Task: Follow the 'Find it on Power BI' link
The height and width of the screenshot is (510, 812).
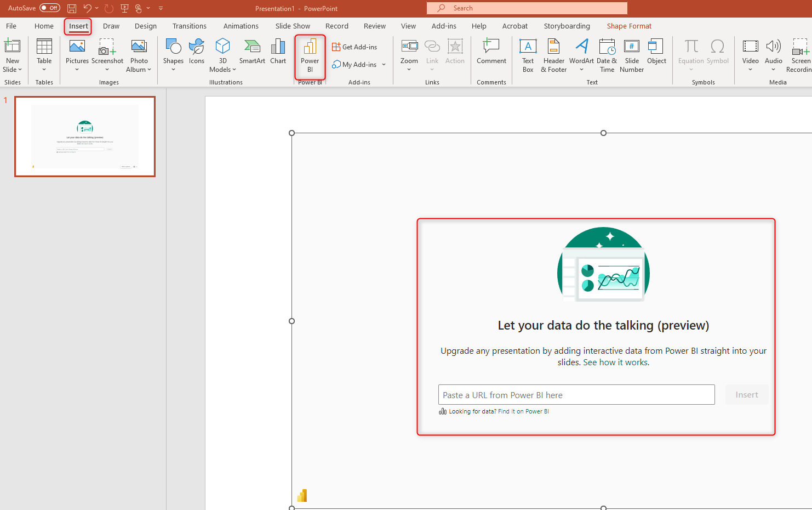Action: [x=523, y=411]
